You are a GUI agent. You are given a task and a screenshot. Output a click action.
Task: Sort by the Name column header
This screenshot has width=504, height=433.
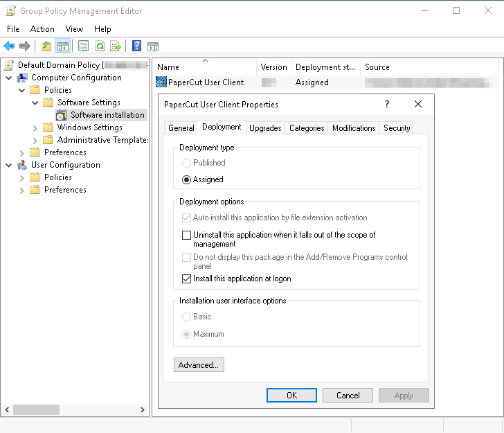[x=205, y=67]
